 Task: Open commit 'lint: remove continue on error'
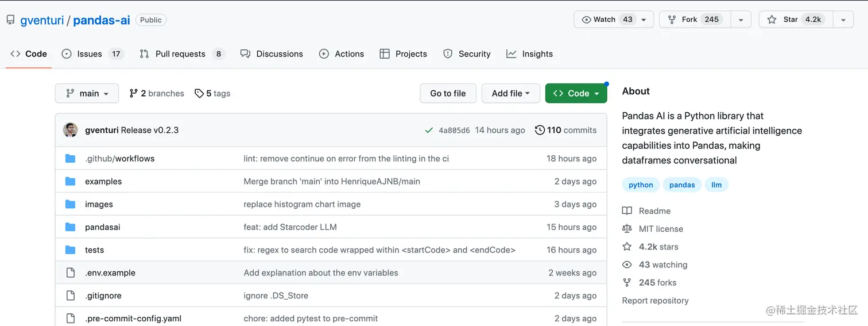click(346, 159)
